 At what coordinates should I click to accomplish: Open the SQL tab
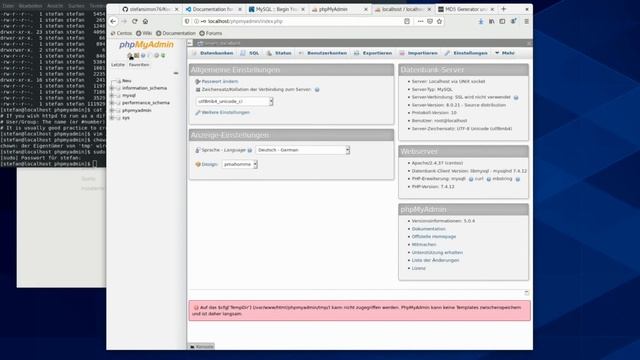(x=250, y=53)
